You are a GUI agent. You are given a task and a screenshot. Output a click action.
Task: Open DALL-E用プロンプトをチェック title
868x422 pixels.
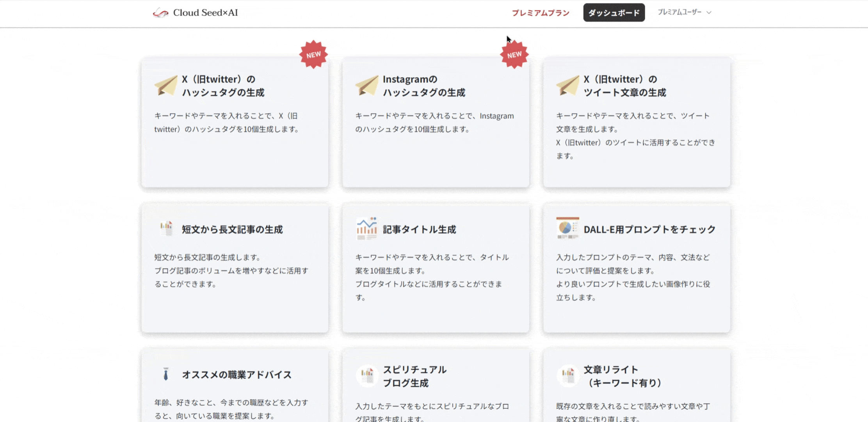[x=649, y=229]
